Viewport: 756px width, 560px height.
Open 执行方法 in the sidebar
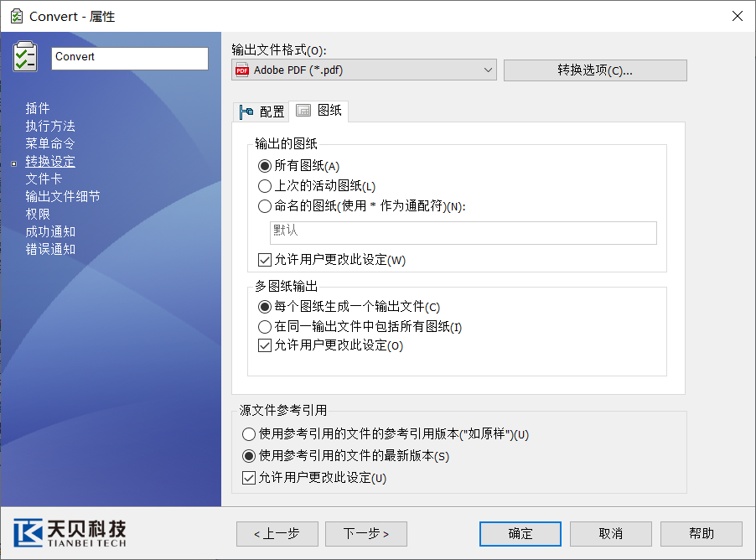(50, 126)
